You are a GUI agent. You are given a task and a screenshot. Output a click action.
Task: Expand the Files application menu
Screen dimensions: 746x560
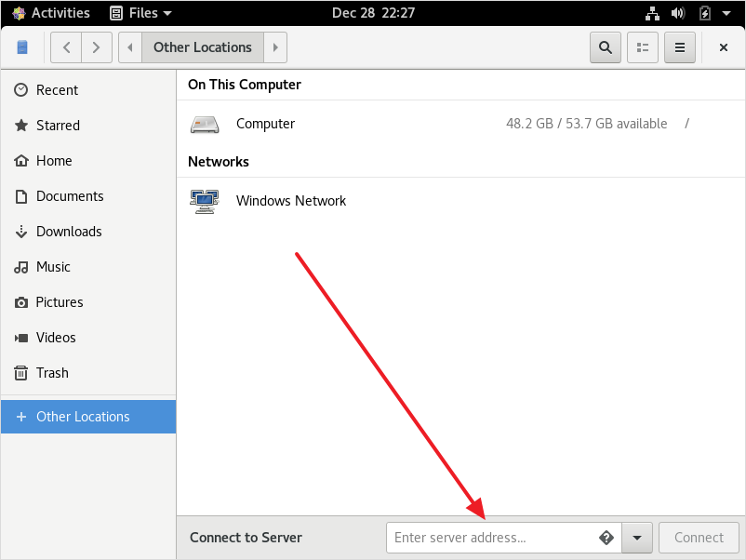click(x=140, y=13)
